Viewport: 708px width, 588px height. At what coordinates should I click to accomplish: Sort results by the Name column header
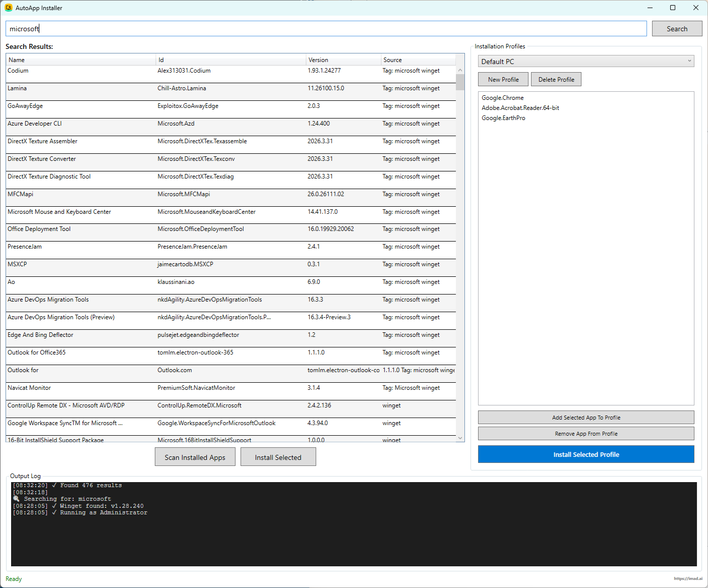(81, 60)
